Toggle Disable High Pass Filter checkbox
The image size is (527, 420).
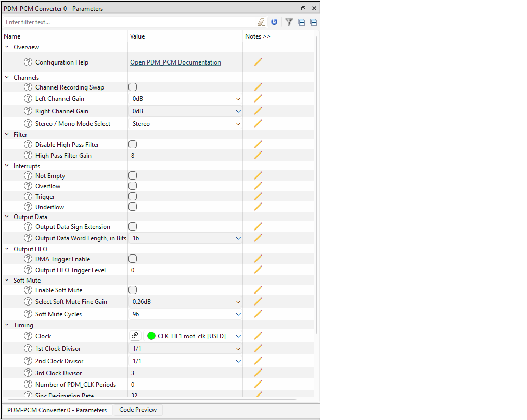coord(133,145)
